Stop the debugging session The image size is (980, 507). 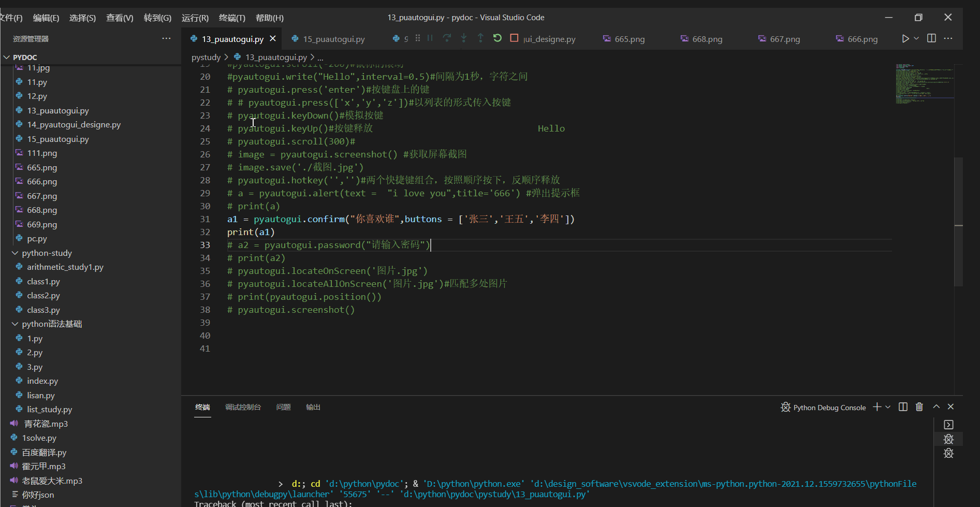514,38
